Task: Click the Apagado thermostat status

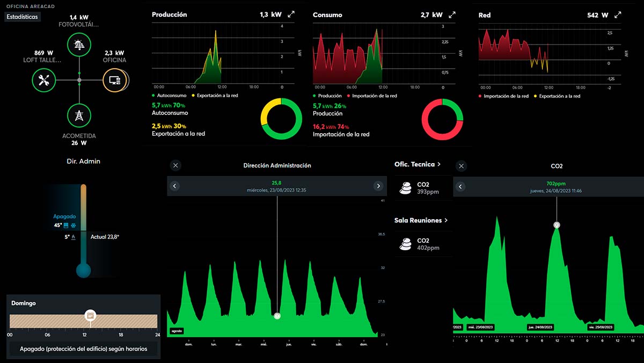Action: 64,216
